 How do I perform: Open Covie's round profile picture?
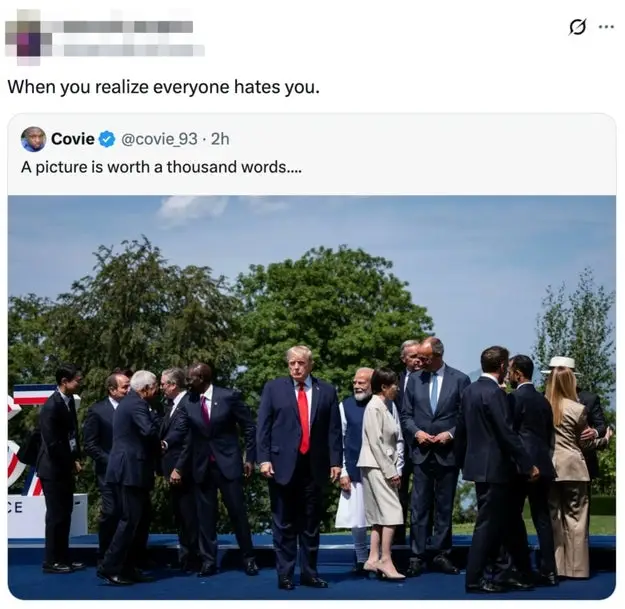pyautogui.click(x=33, y=139)
